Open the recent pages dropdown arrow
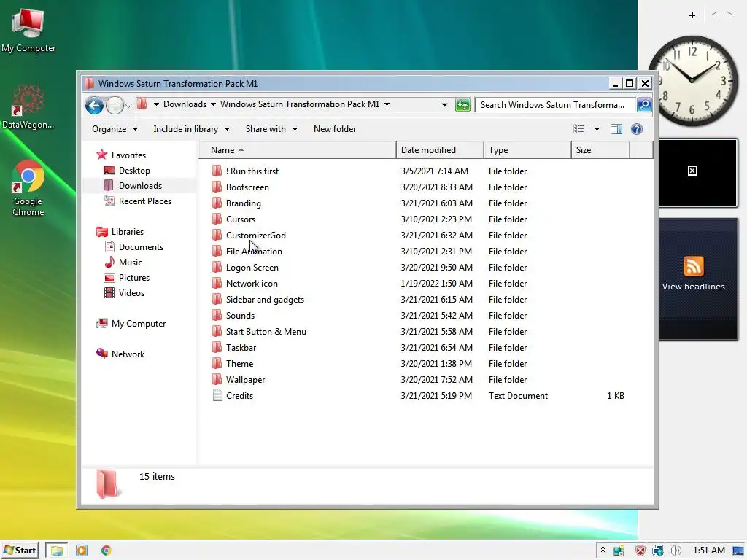Image resolution: width=747 pixels, height=560 pixels. [128, 105]
